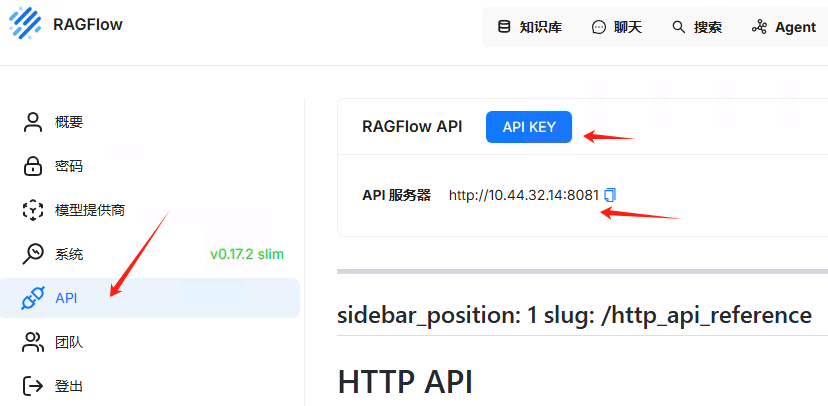The height and width of the screenshot is (406, 828).
Task: Click the 密码 lock icon
Action: pos(33,166)
